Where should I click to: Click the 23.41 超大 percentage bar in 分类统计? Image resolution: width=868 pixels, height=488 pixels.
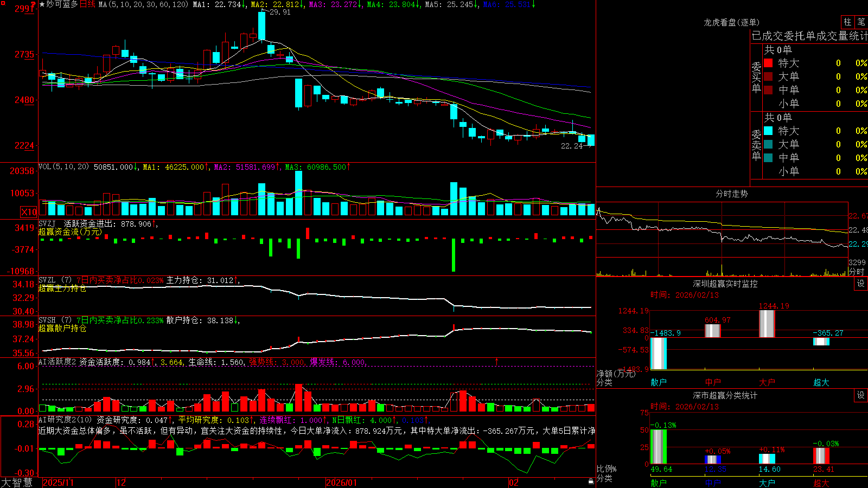coord(821,456)
